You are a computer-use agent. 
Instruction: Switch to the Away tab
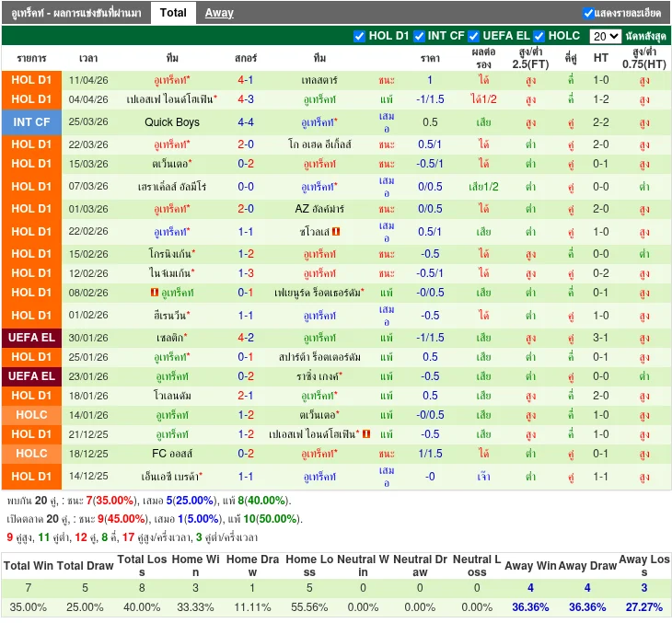[219, 13]
